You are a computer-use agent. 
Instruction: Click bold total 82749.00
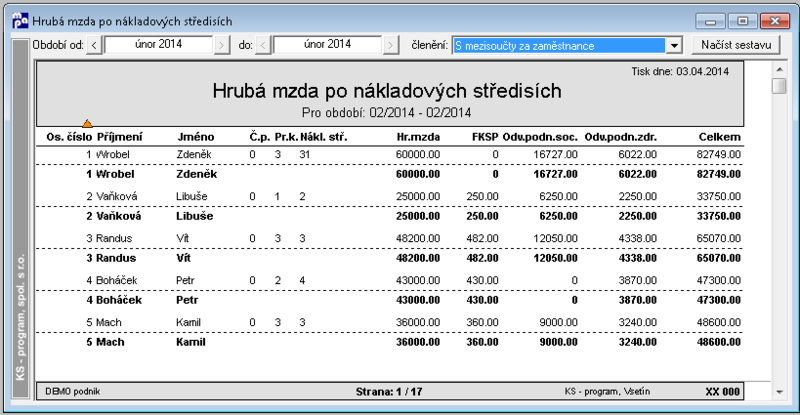[719, 174]
